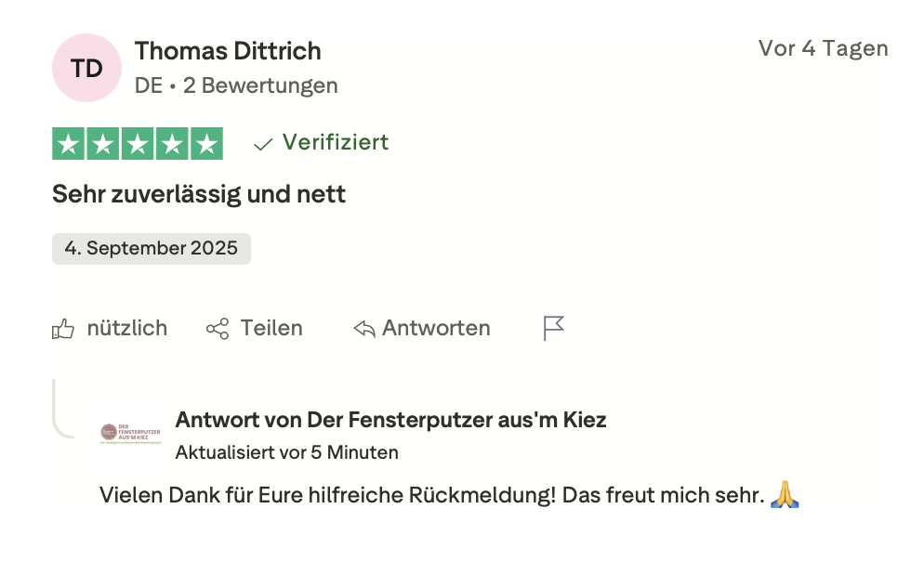The width and height of the screenshot is (924, 574).
Task: Click the folded hands emoji in reply
Action: point(785,495)
